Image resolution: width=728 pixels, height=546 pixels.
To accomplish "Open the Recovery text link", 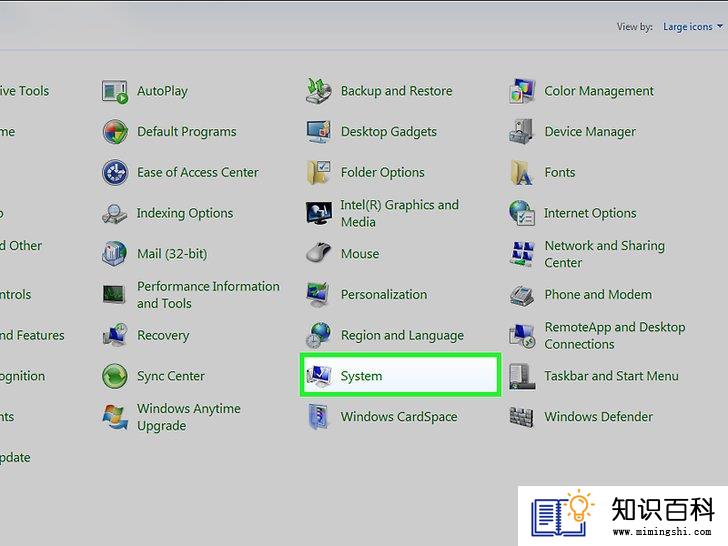I will click(x=163, y=335).
